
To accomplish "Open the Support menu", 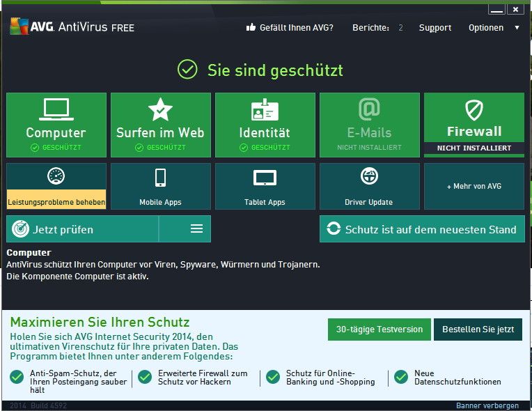I will click(435, 28).
